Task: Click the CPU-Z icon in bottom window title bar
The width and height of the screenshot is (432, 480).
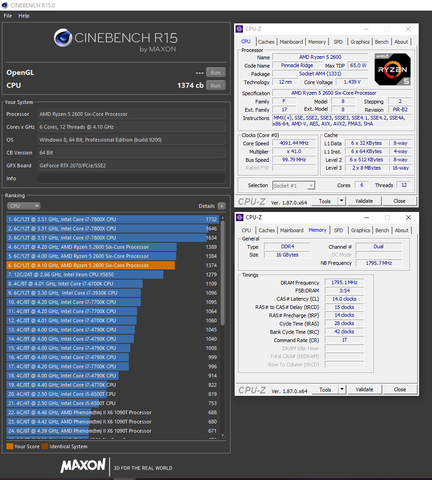Action: (240, 217)
